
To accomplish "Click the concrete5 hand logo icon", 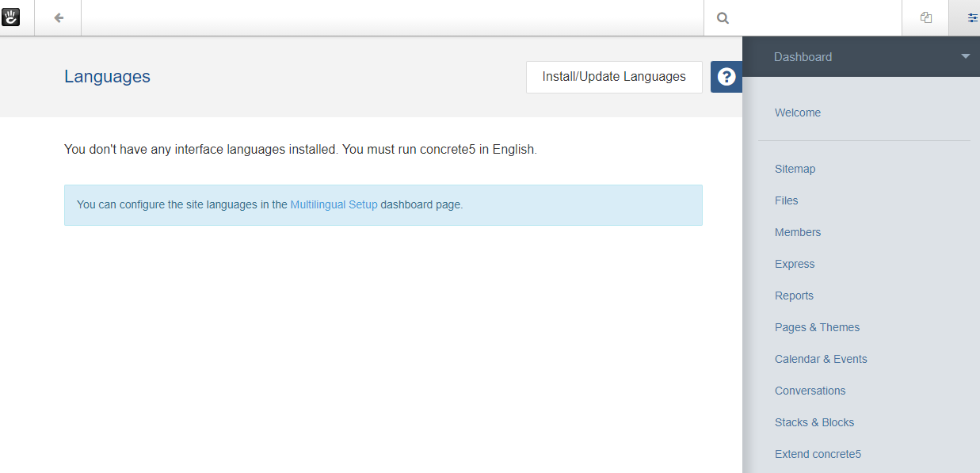I will tap(10, 17).
